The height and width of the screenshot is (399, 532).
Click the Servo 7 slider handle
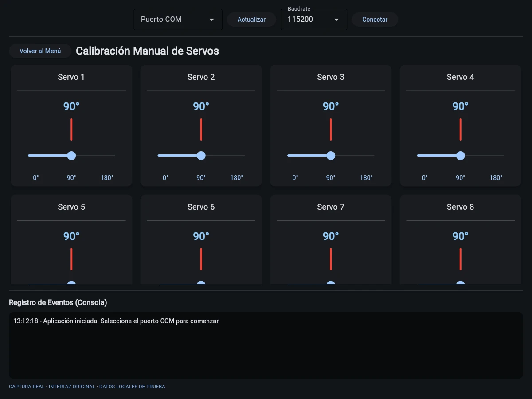click(331, 282)
